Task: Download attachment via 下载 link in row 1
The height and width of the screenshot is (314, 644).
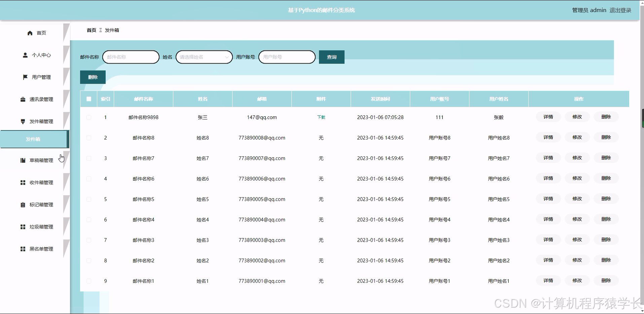Action: click(x=321, y=117)
